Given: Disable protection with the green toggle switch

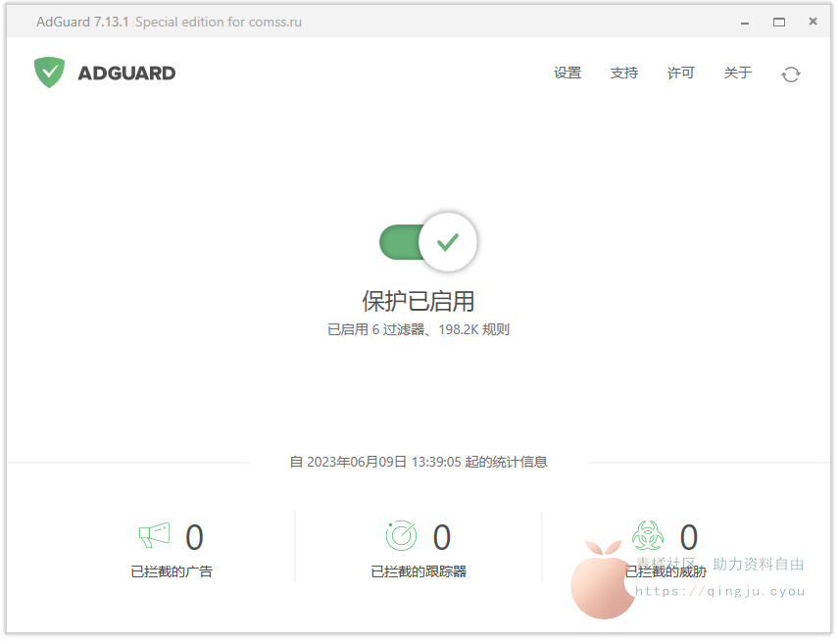Looking at the screenshot, I should tap(428, 242).
